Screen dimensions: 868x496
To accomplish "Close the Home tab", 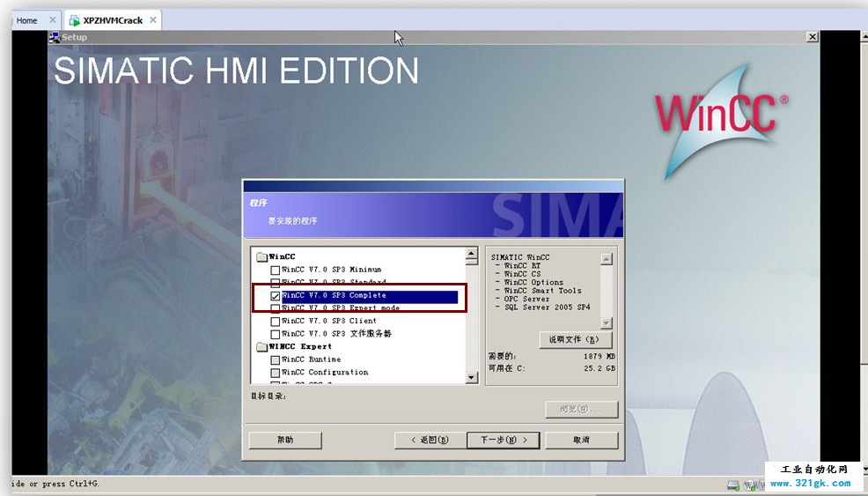I will pos(53,20).
